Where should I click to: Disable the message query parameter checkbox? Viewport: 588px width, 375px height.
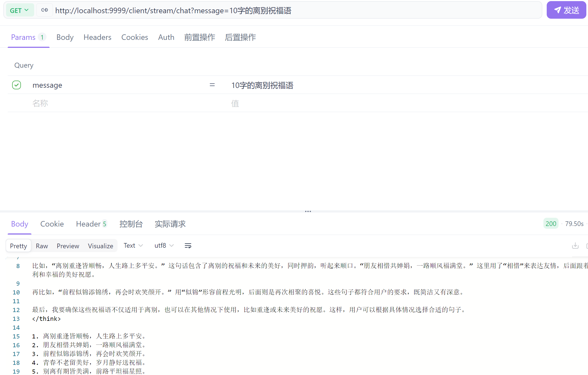click(x=17, y=85)
